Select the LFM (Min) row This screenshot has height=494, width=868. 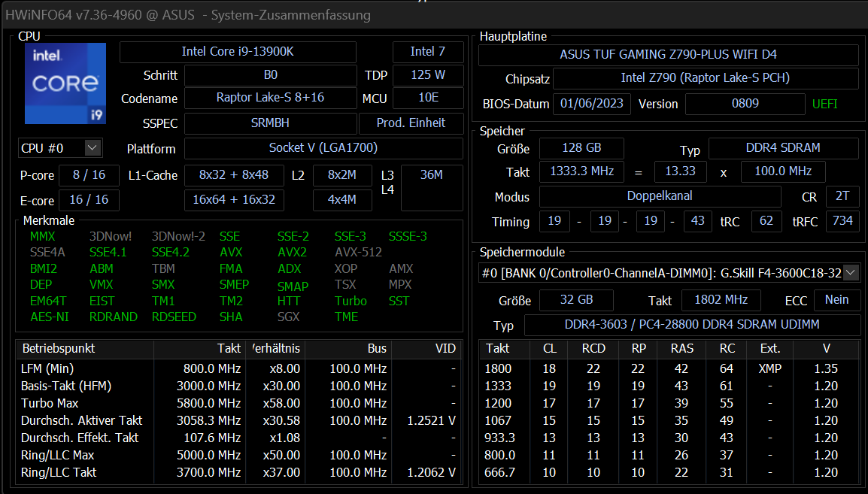pyautogui.click(x=238, y=369)
